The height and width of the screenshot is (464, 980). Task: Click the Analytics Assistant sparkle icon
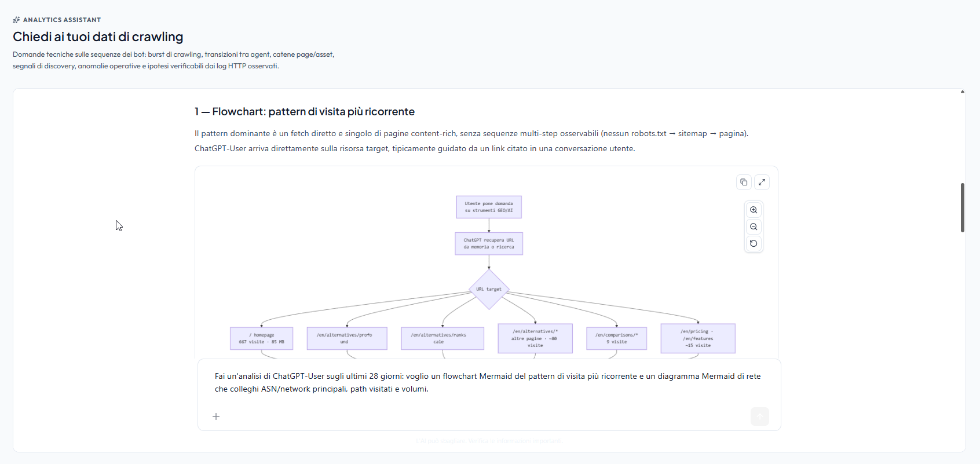click(x=16, y=20)
